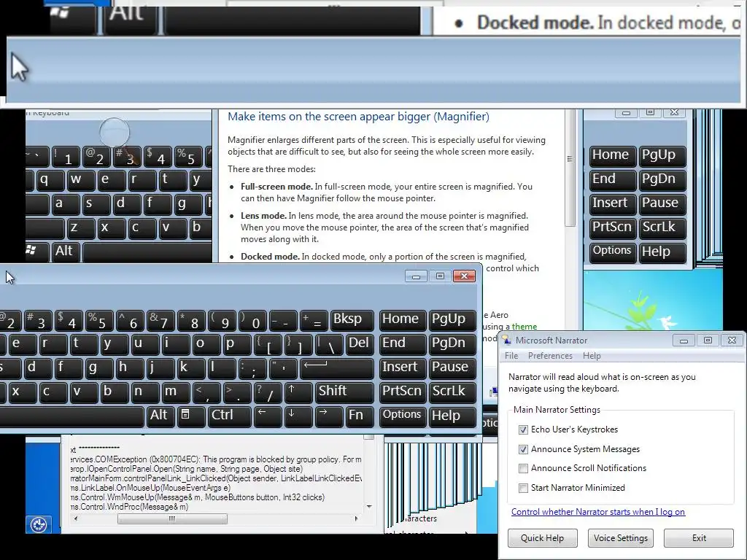The width and height of the screenshot is (747, 560).
Task: Click Home key on background keyboard
Action: point(612,156)
